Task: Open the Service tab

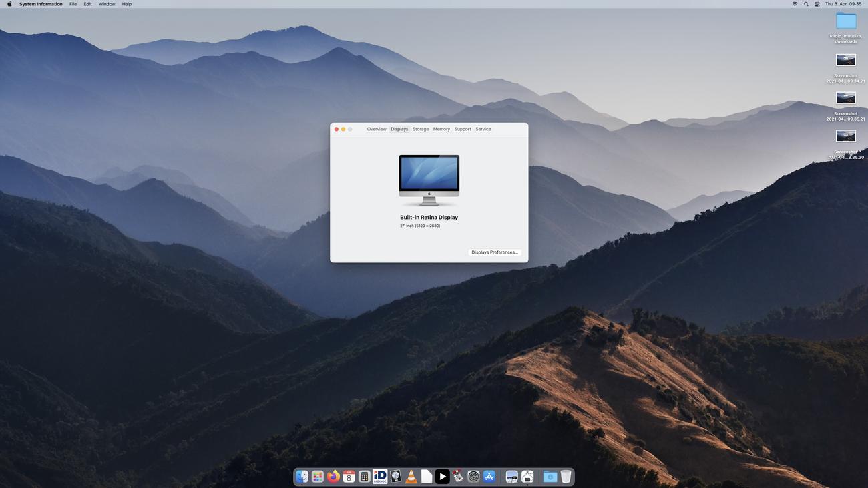Action: tap(483, 129)
